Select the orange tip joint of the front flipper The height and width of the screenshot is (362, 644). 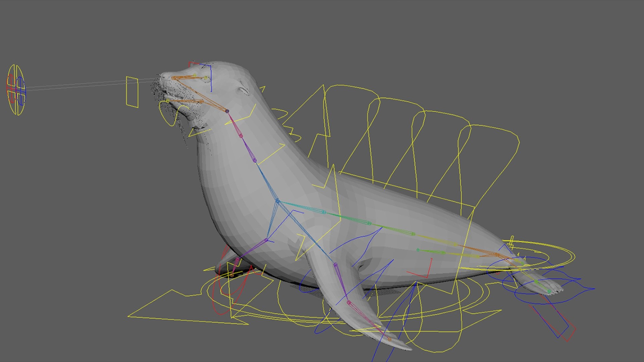tap(389, 340)
